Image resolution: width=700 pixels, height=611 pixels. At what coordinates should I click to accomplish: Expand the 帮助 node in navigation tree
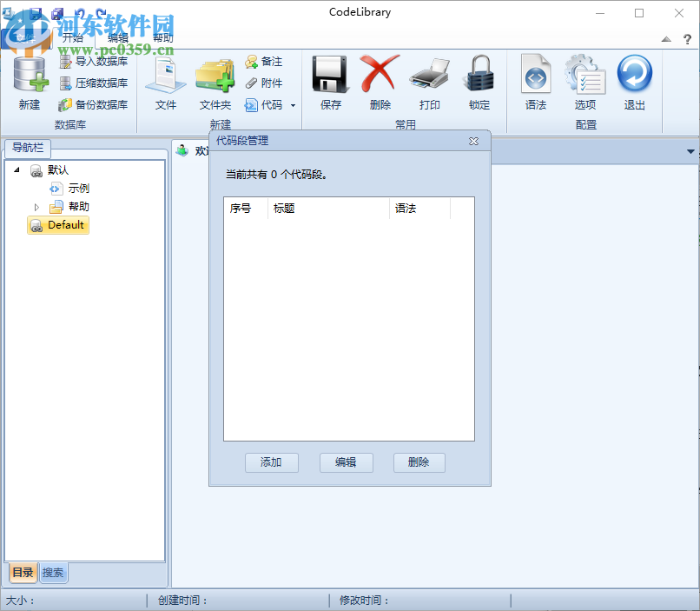(x=38, y=206)
